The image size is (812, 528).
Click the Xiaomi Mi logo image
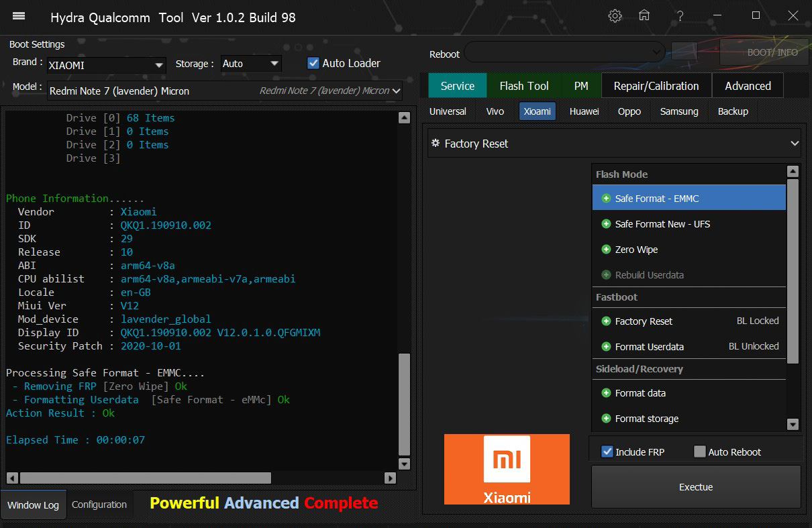tap(507, 469)
